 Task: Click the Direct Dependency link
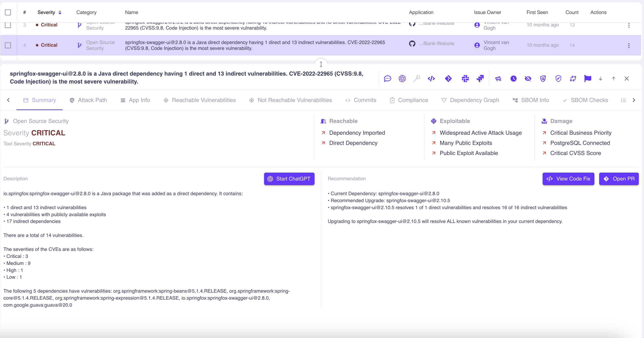pos(353,143)
